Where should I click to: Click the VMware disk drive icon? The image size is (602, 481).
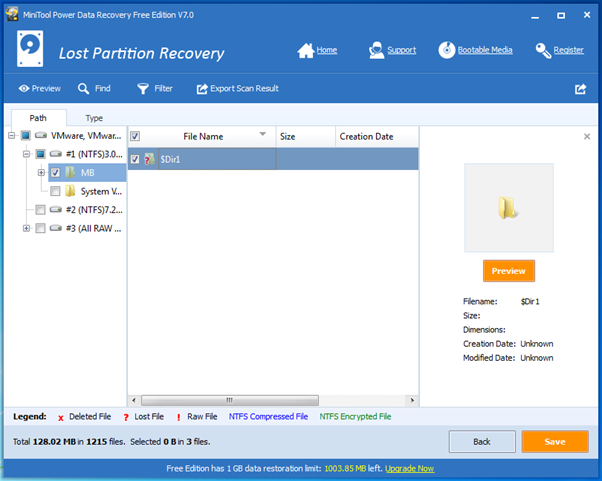(x=41, y=135)
